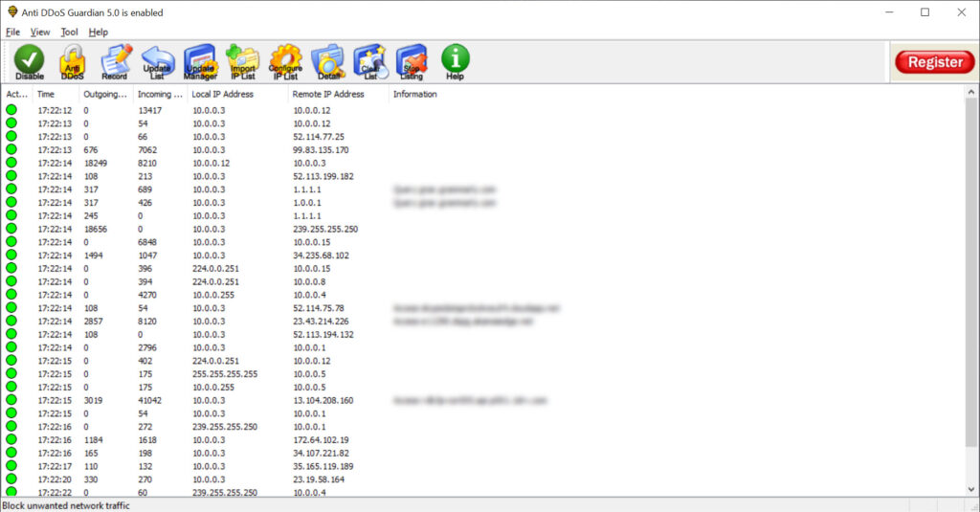Open the Anti DDoS padlock tool

tap(72, 62)
